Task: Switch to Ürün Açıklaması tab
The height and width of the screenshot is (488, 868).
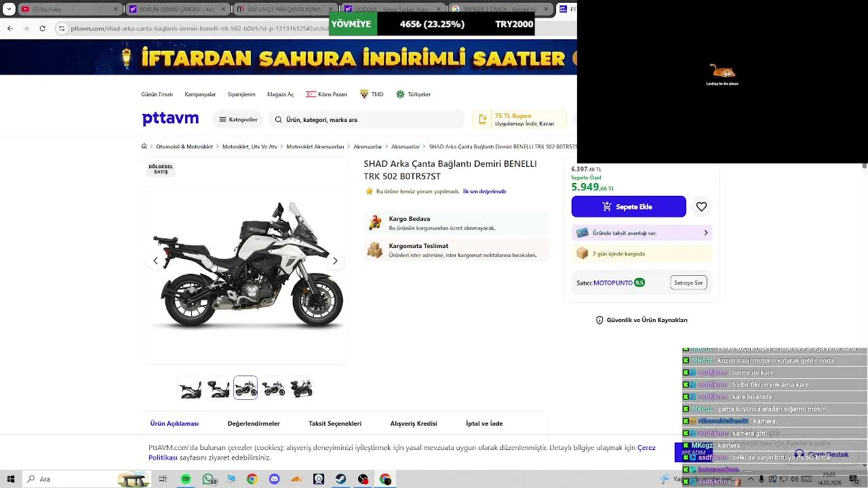Action: point(174,424)
